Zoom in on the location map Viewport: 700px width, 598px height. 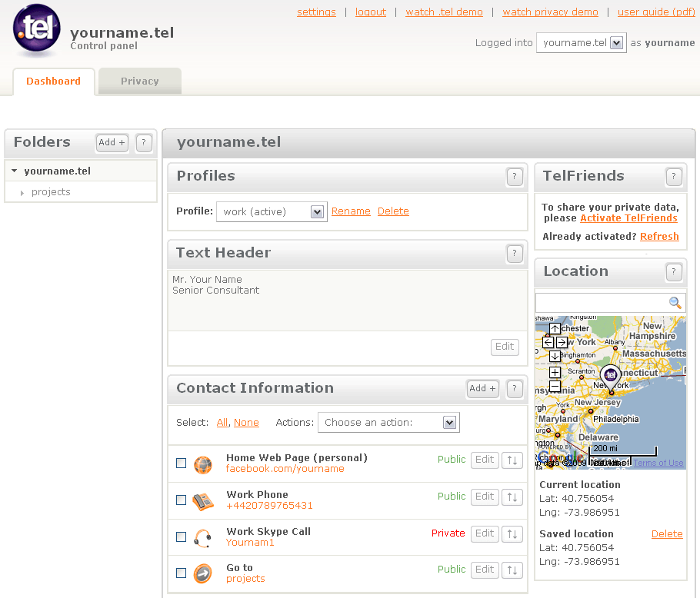555,373
